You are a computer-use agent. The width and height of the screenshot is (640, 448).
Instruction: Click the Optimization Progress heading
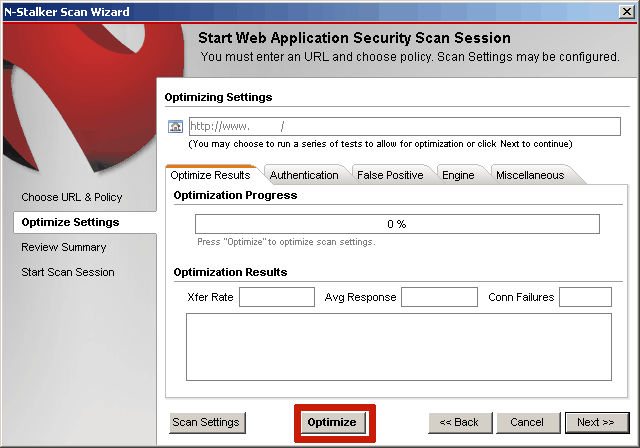point(235,195)
